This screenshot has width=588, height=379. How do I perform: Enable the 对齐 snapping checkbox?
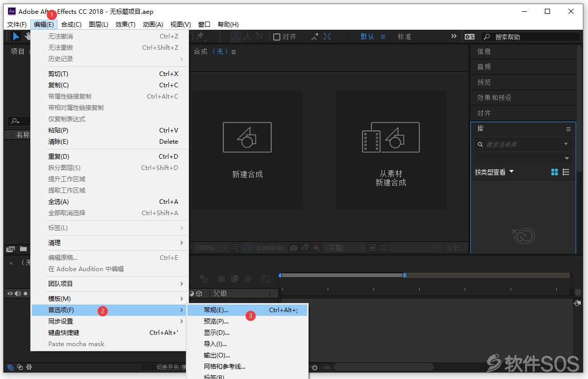tap(277, 37)
